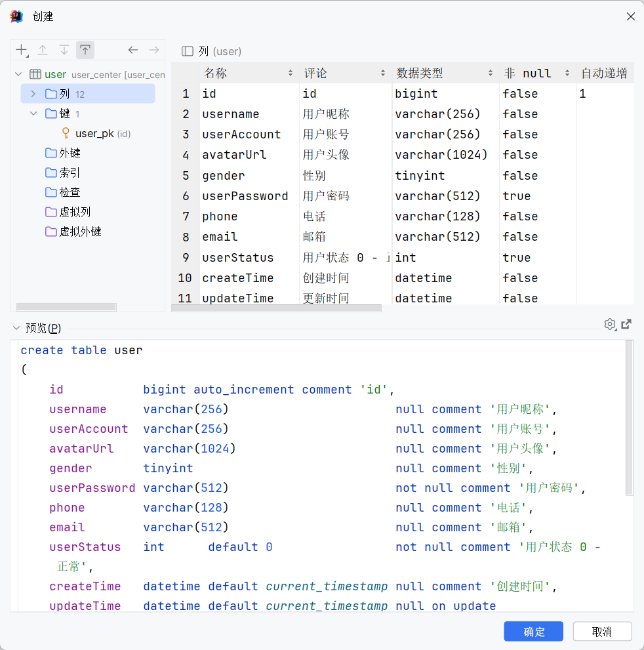Click the 用户昵称 comment cell
Screen dimensions: 644x650
346,114
